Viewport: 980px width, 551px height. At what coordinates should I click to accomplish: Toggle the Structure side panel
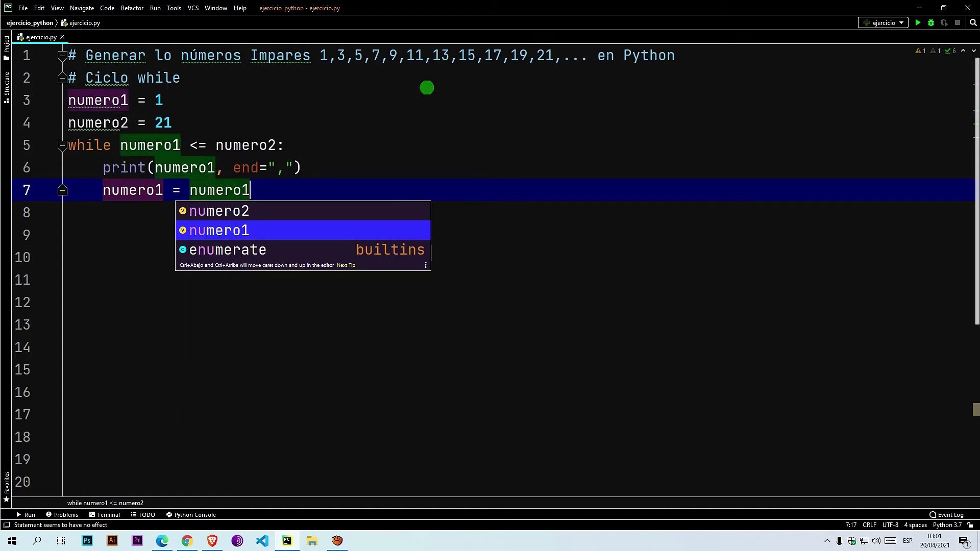click(6, 87)
